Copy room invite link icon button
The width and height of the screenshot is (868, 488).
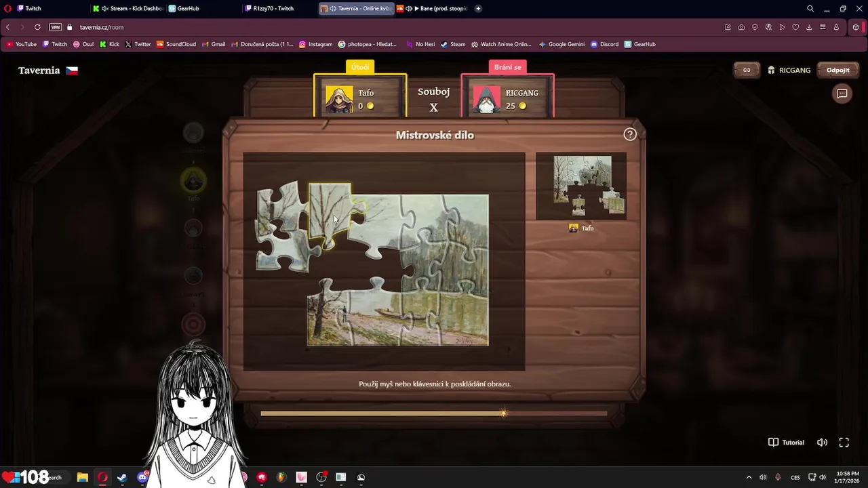[747, 70]
